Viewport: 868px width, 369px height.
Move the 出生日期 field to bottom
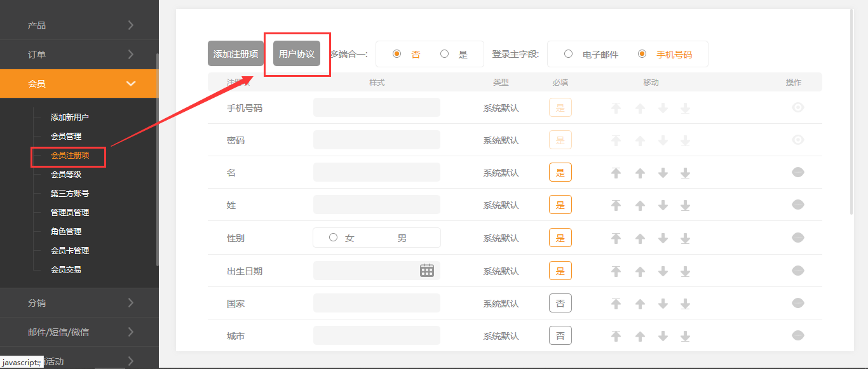point(685,271)
